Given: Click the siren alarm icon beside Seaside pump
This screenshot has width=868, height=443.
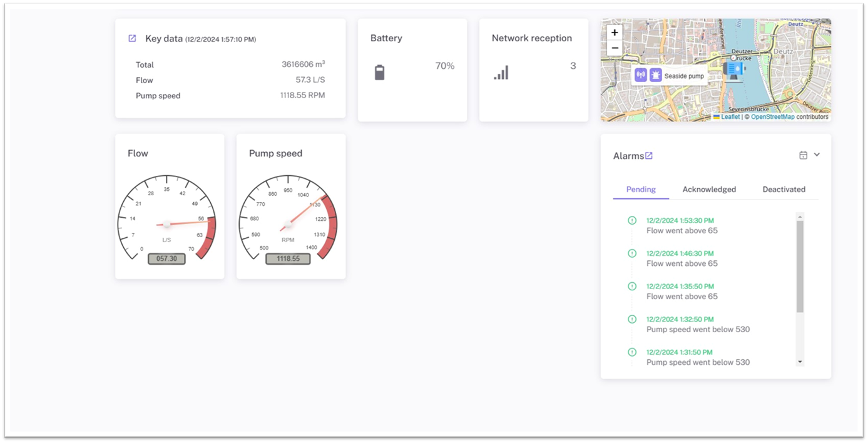Looking at the screenshot, I should [x=656, y=74].
